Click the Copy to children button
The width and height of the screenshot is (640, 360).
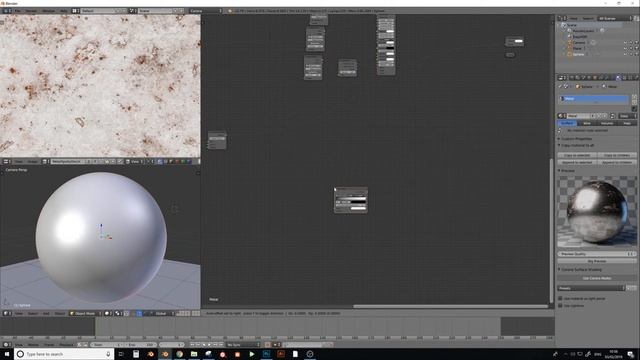coord(617,156)
